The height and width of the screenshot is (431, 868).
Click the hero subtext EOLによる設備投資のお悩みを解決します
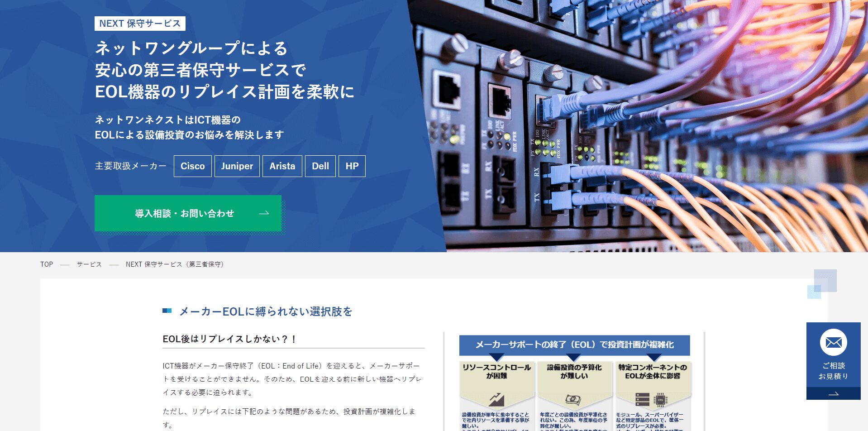click(189, 135)
